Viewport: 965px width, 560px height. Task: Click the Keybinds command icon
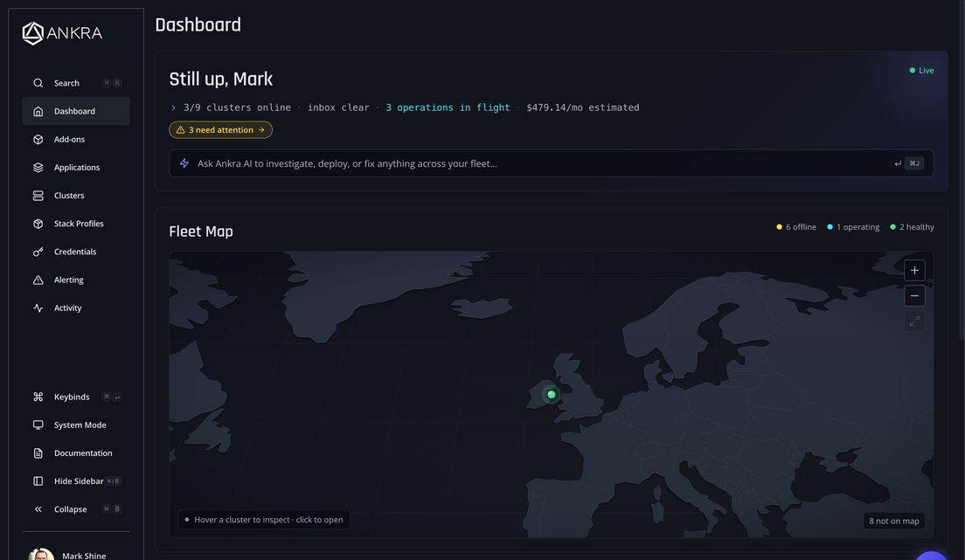[38, 397]
